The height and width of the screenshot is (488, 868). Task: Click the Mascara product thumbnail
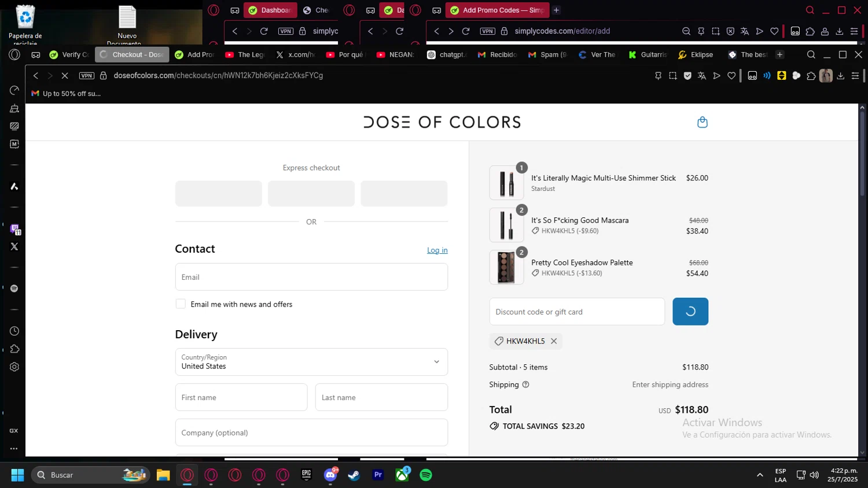pyautogui.click(x=506, y=225)
